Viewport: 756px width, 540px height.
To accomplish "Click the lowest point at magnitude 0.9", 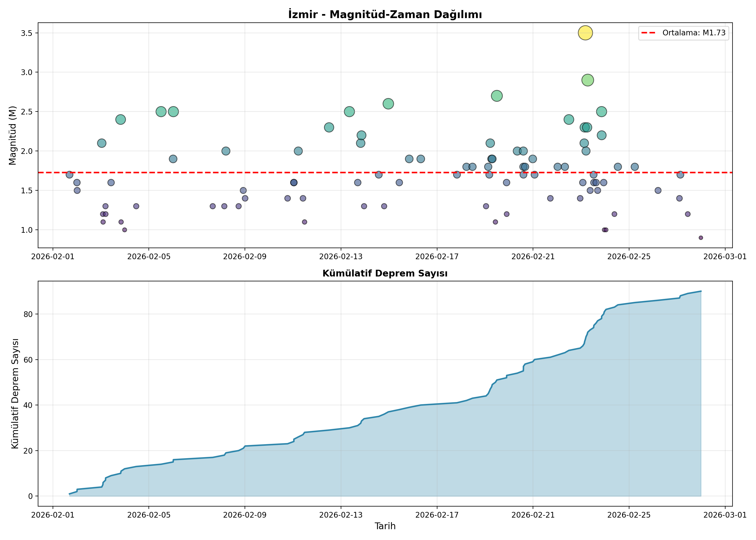I will [701, 238].
